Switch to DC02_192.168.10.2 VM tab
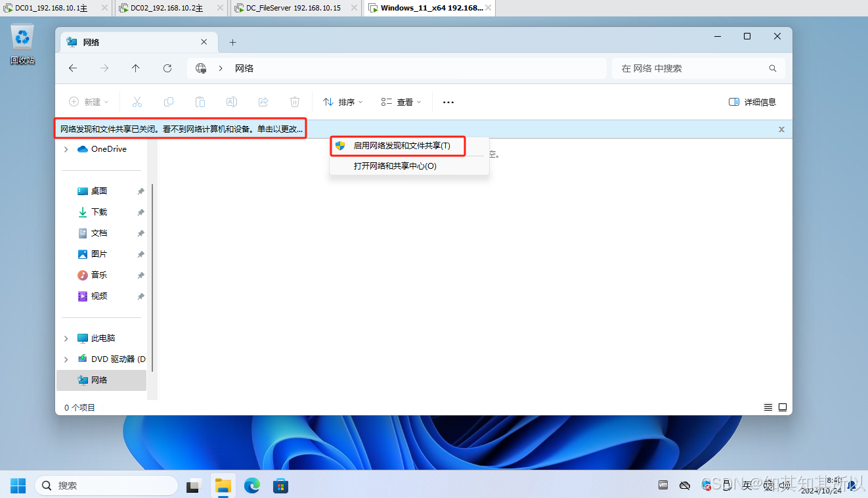Screen dimensions: 868x498 pos(173,9)
